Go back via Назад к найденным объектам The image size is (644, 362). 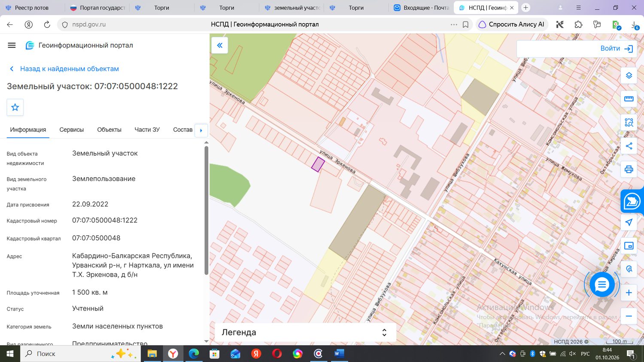[x=64, y=69]
